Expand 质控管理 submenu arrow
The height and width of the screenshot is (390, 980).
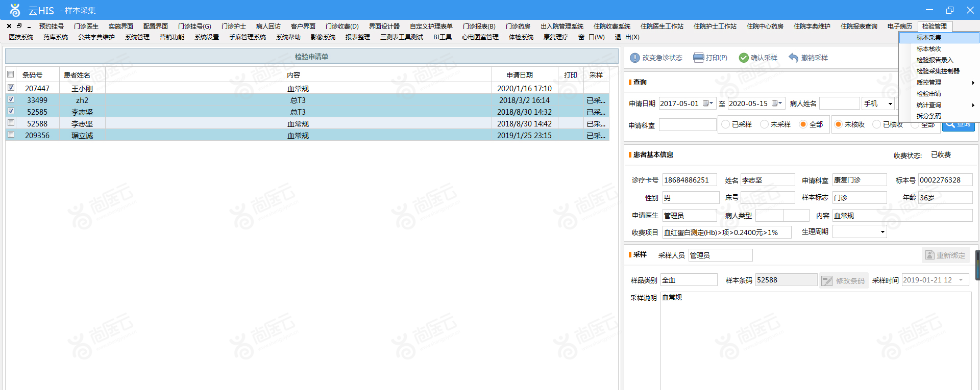tap(973, 83)
